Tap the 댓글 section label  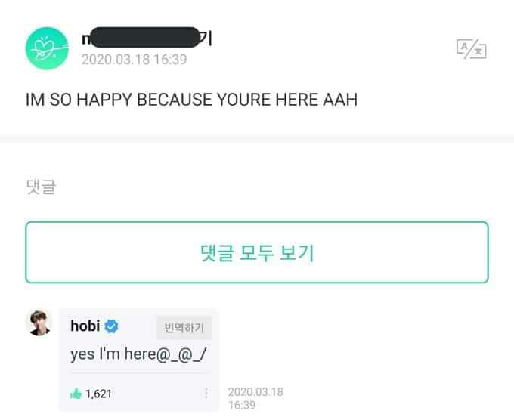coord(41,187)
